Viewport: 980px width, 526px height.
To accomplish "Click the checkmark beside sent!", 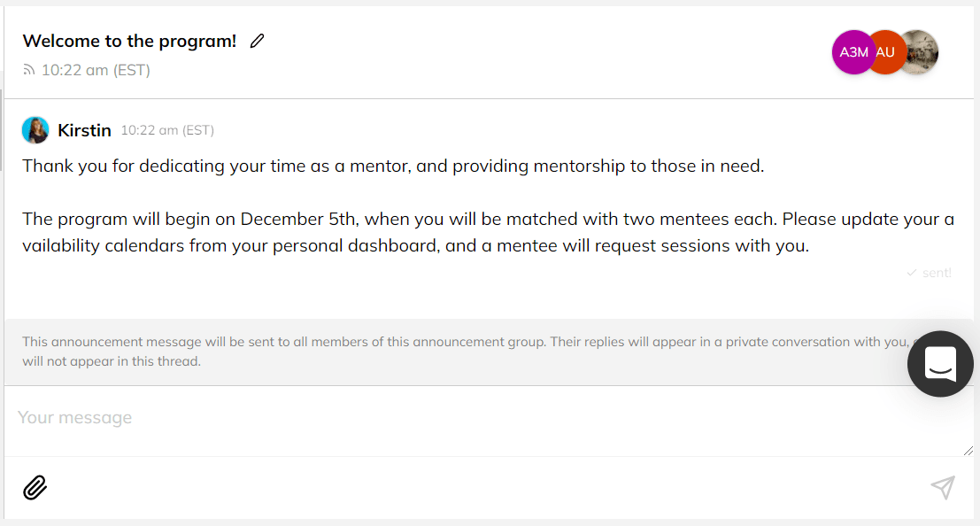I will [x=911, y=273].
